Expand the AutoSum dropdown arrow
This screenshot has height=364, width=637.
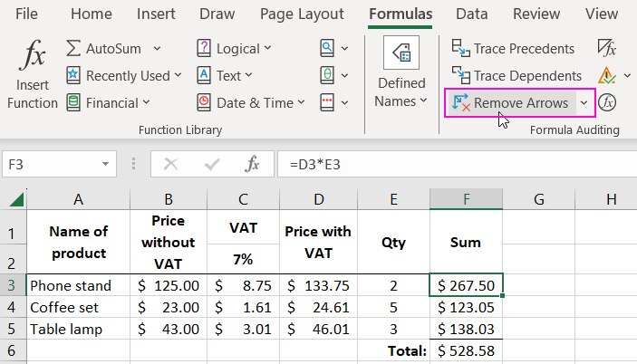tap(158, 49)
